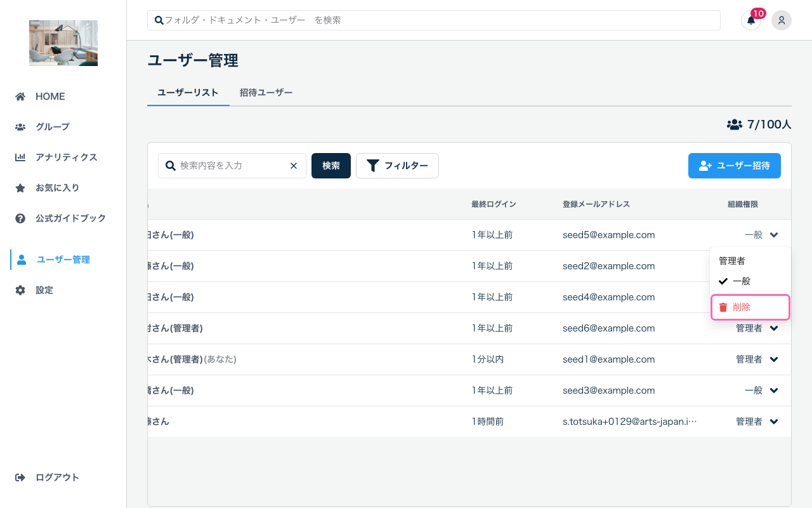Open お気に入り in the sidebar
This screenshot has height=508, width=812.
click(57, 188)
